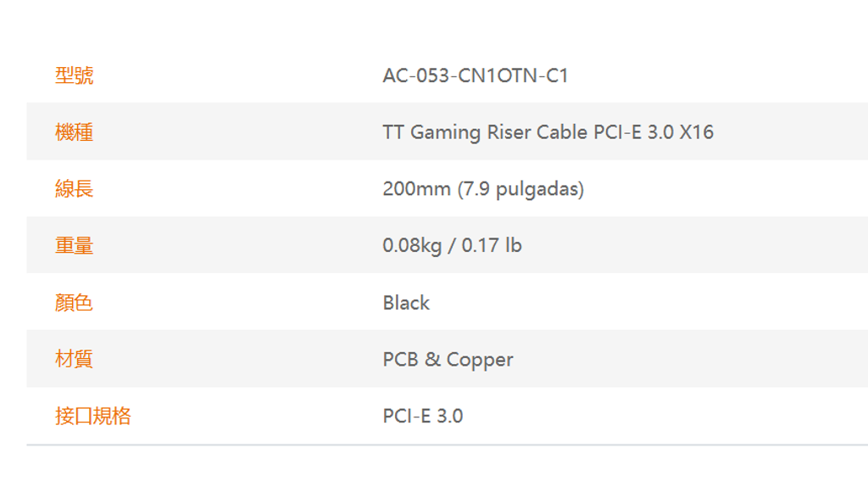
Task: Click the word pulgadas in length row
Action: (x=537, y=189)
